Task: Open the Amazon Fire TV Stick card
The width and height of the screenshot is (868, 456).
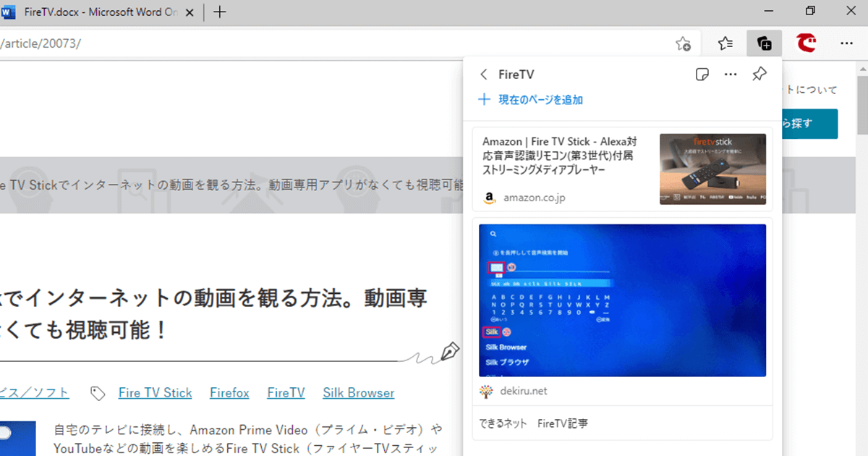Action: coord(622,169)
